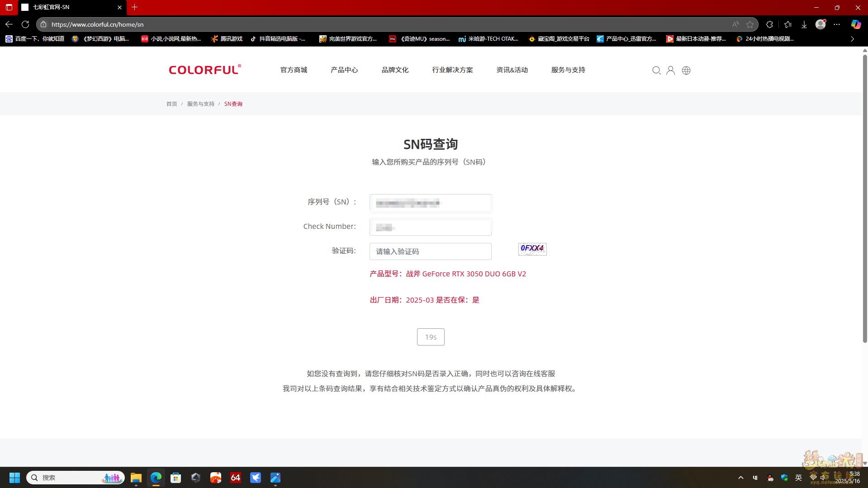This screenshot has width=868, height=488.
Task: Open the 产品中心 menu
Action: tap(344, 70)
